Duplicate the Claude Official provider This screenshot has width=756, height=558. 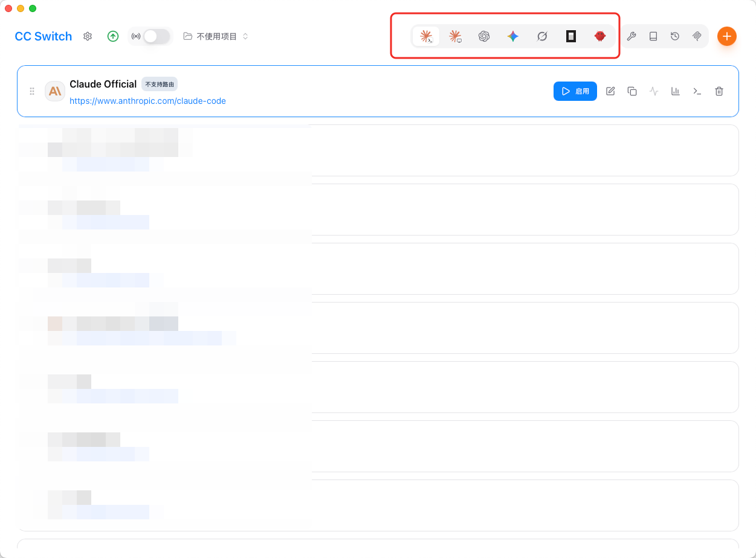632,91
